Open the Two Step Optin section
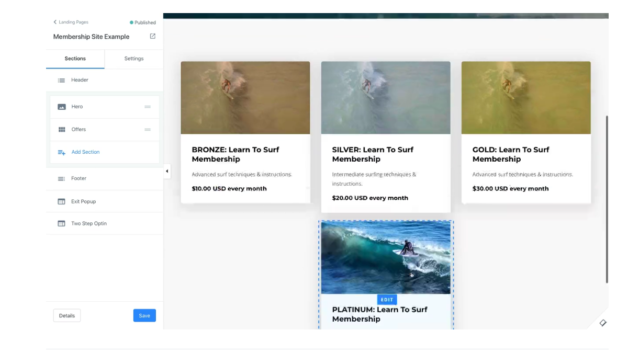639x364 pixels. click(105, 223)
